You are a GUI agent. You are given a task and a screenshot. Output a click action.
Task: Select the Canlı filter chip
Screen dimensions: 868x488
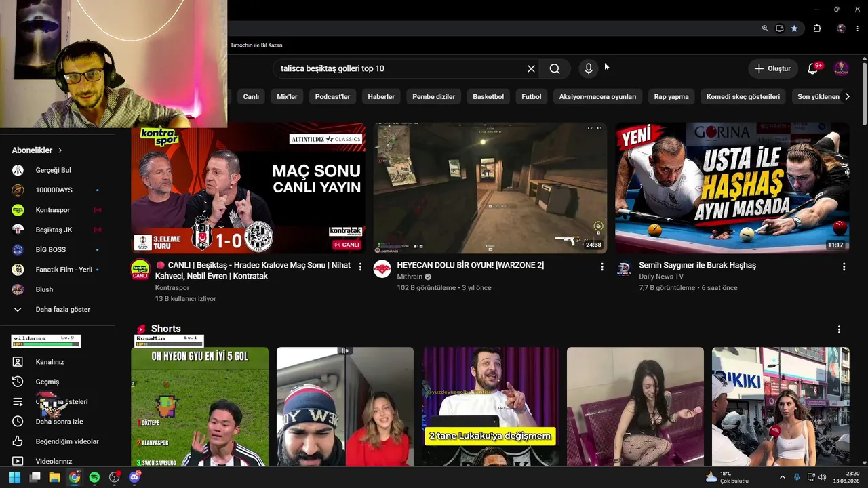[x=251, y=96]
